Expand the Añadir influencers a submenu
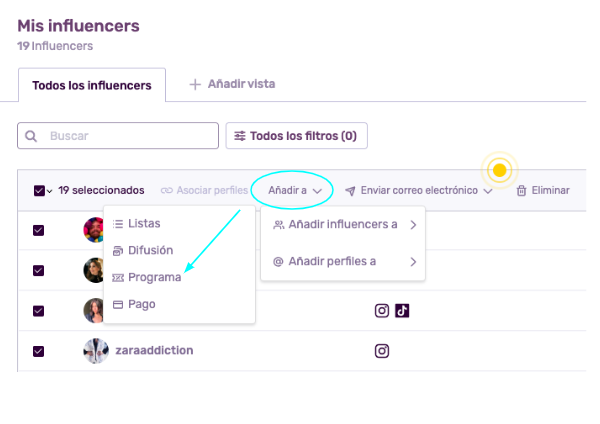This screenshot has width=600, height=424. pos(343,224)
